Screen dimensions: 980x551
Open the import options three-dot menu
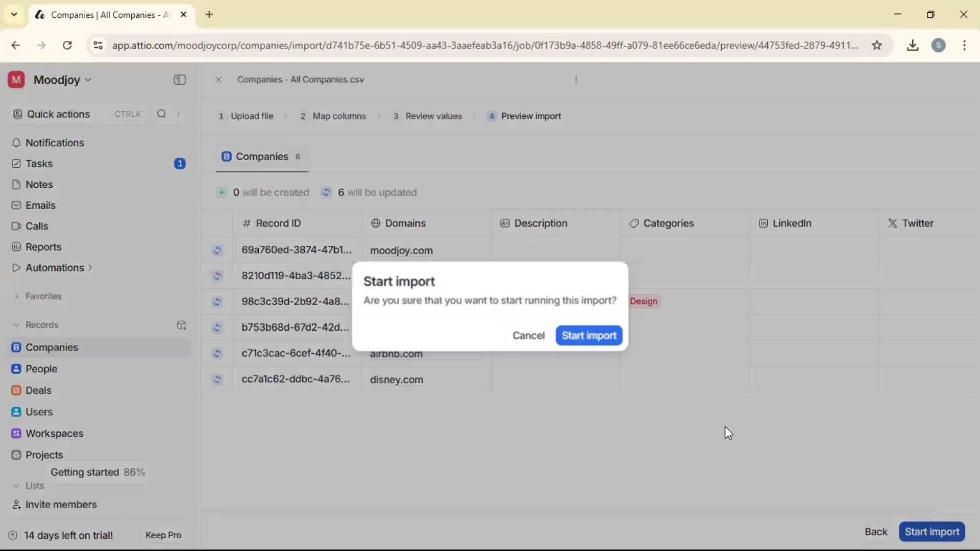[x=576, y=80]
